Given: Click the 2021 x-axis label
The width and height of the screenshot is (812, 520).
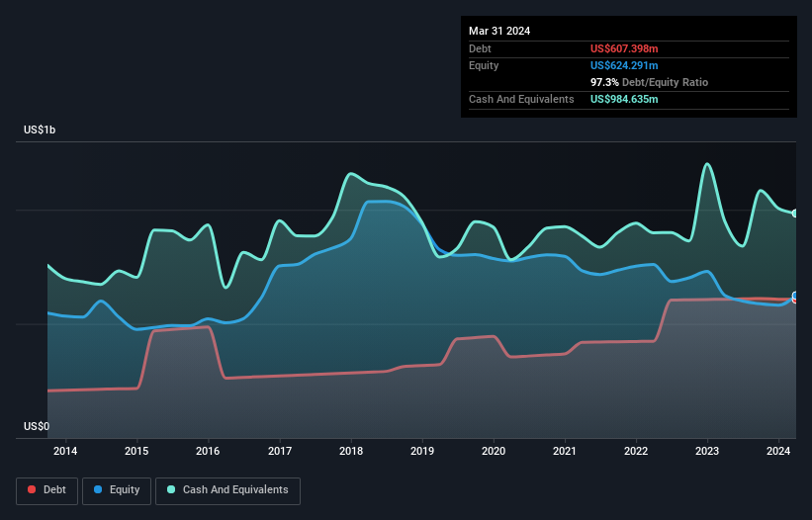Looking at the screenshot, I should pyautogui.click(x=565, y=451).
